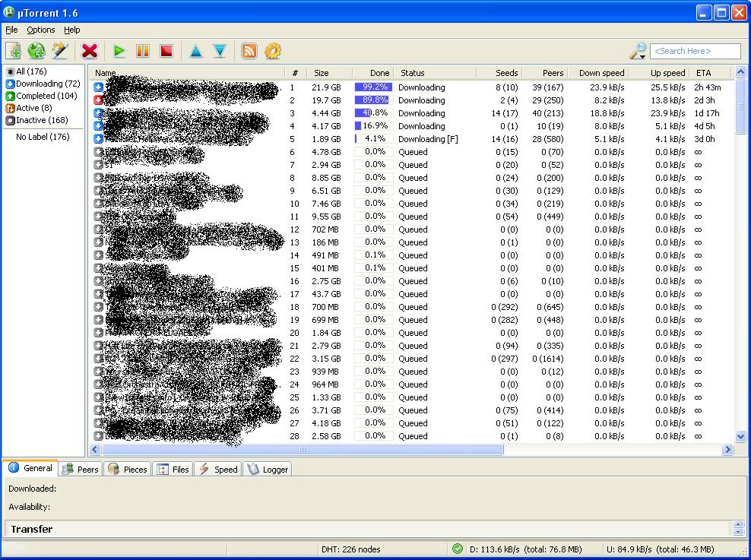Select Downloading (72) category

click(43, 84)
